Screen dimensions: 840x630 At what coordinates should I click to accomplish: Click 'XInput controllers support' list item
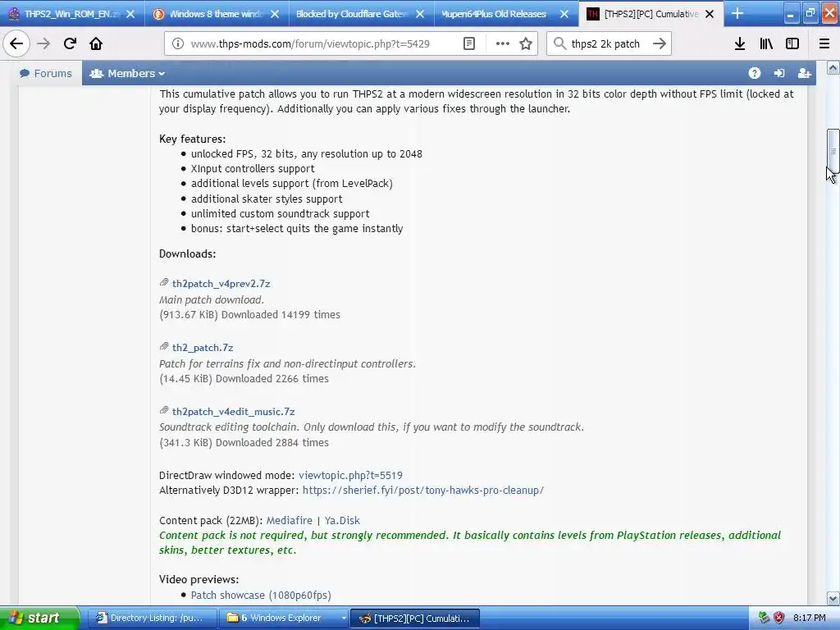click(x=253, y=169)
